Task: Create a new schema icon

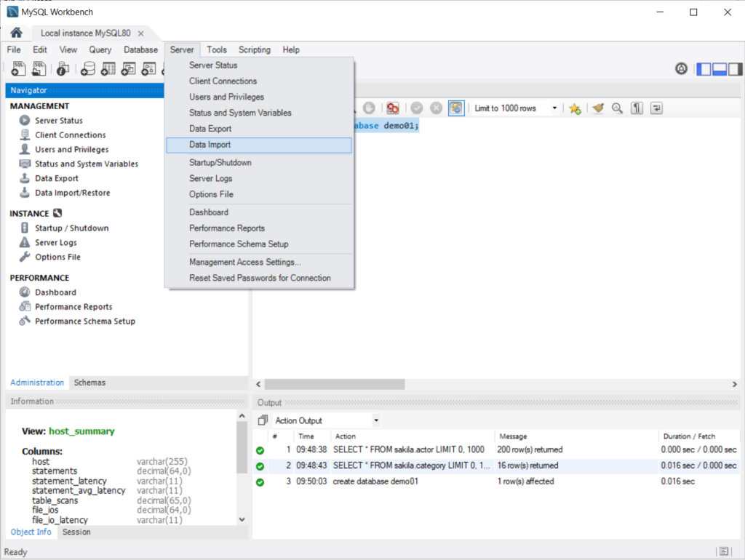Action: click(88, 69)
